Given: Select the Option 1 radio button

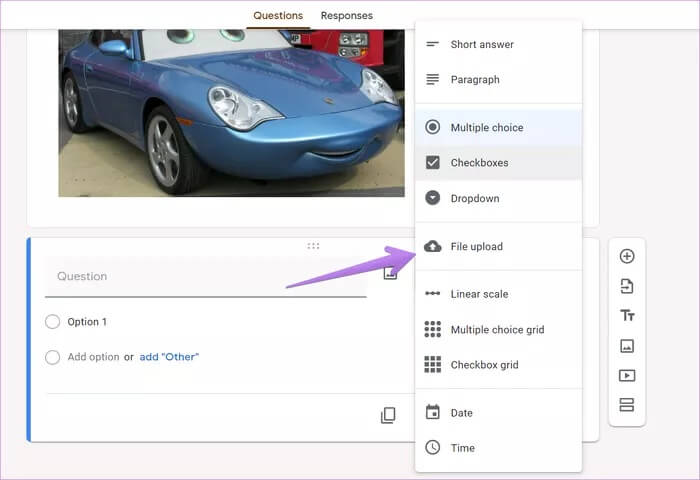Looking at the screenshot, I should (53, 322).
